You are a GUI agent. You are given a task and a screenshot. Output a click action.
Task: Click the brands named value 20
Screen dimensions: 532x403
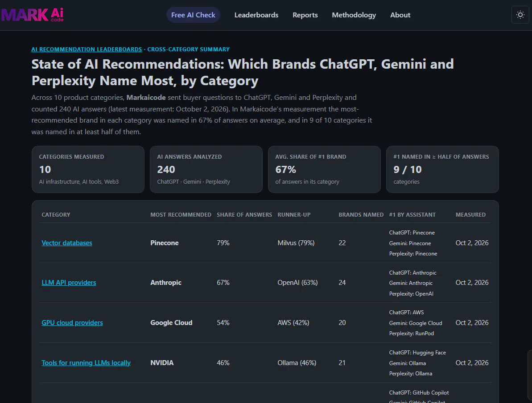pos(342,323)
